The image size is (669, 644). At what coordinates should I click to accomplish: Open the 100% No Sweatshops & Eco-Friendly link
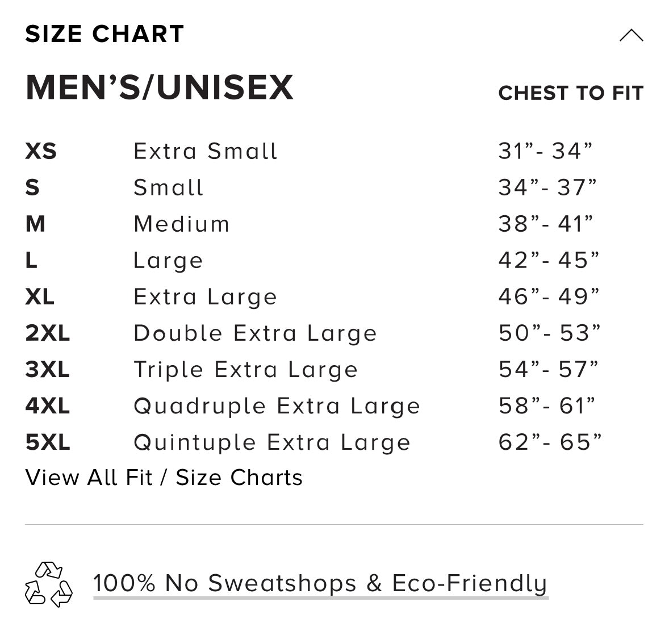[x=320, y=583]
